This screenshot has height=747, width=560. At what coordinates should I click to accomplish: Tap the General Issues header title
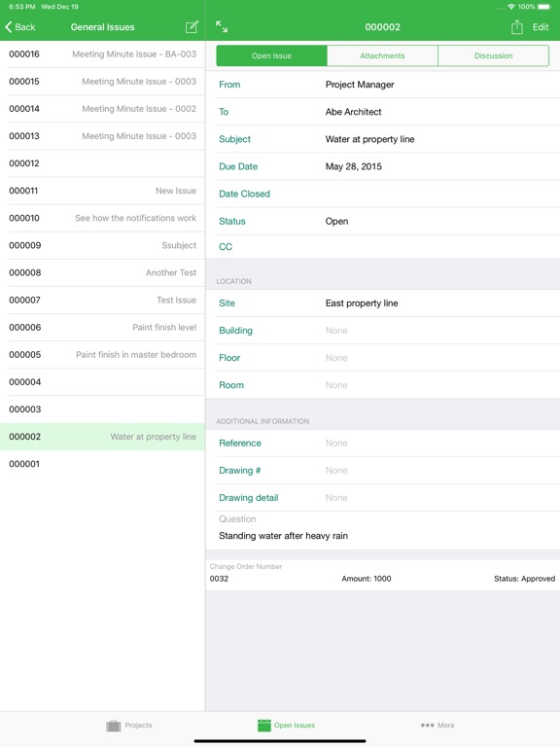102,27
